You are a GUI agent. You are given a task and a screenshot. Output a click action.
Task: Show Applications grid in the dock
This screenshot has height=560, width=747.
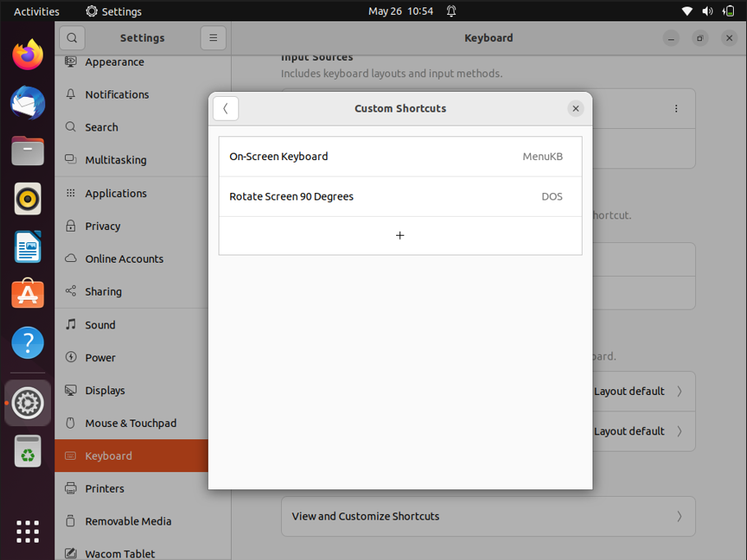coord(28,531)
